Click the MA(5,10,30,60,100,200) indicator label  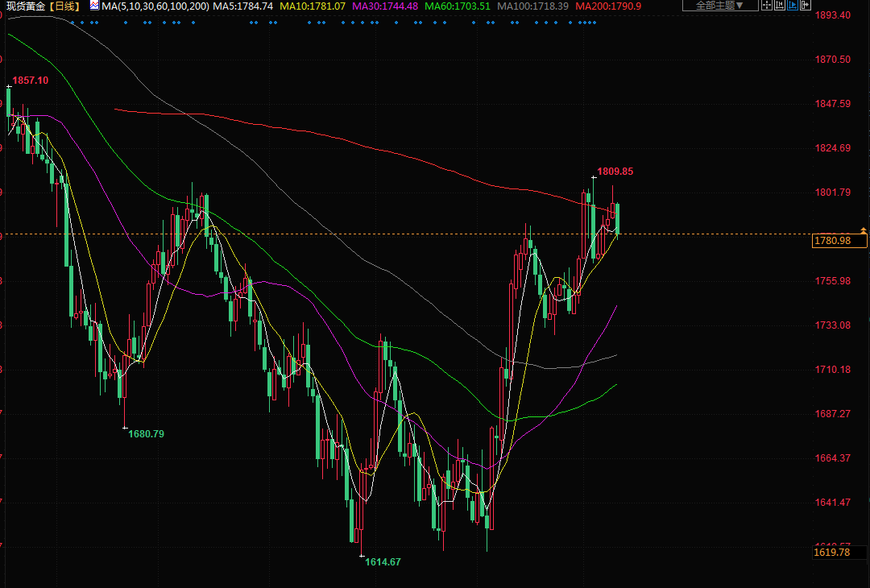coord(155,6)
